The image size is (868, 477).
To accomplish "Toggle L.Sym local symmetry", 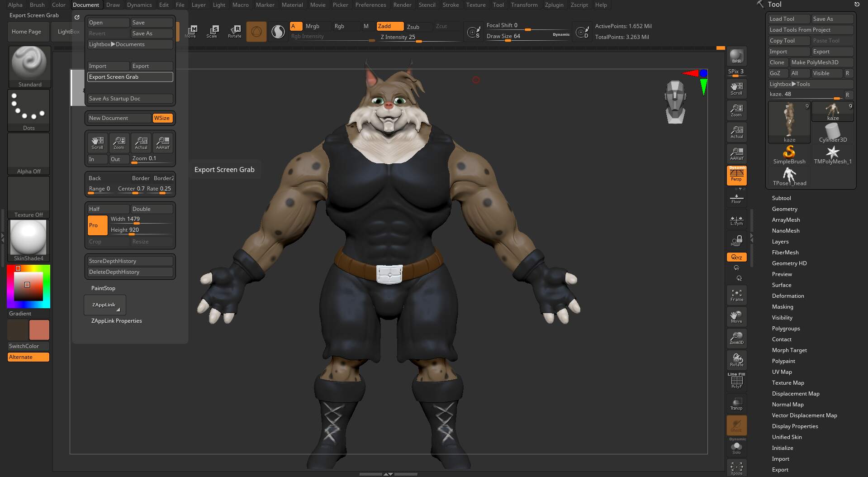I will tap(736, 220).
